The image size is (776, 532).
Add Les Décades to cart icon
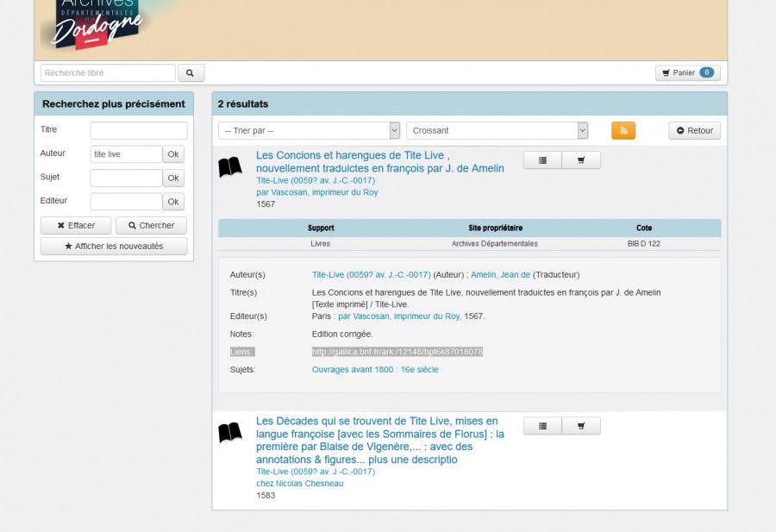581,426
